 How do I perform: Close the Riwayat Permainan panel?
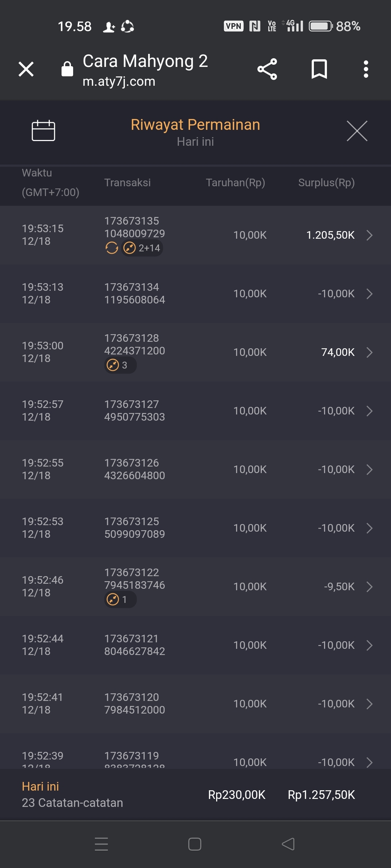pos(357,131)
